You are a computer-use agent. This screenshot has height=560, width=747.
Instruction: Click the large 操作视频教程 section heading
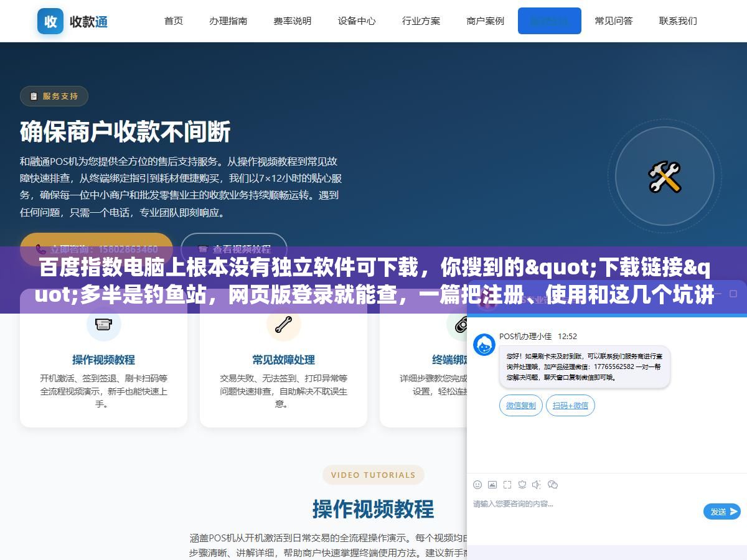(x=374, y=508)
